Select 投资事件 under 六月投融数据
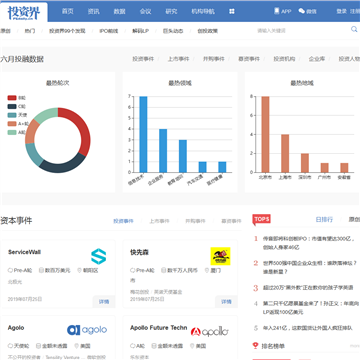 (x=143, y=59)
